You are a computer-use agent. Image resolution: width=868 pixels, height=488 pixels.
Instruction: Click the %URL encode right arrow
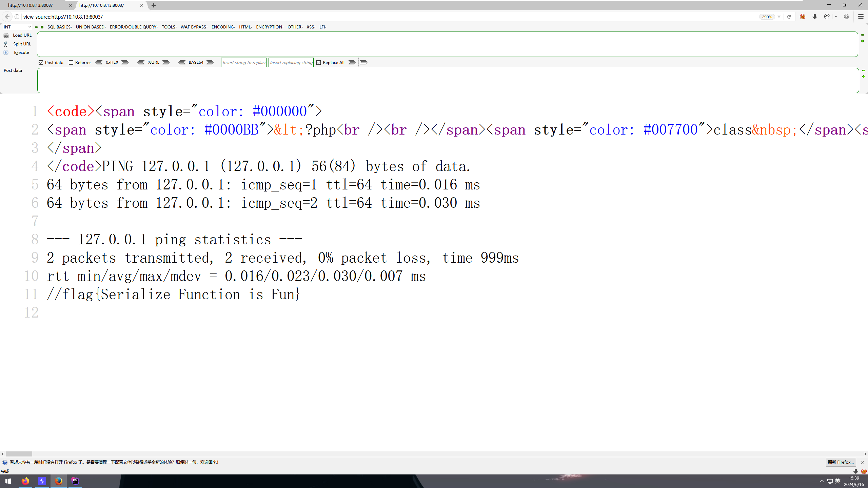tap(166, 62)
